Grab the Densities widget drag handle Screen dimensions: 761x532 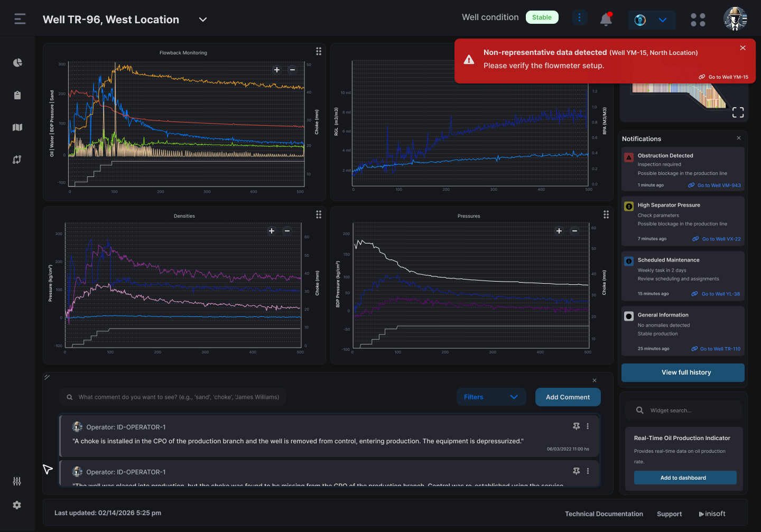[319, 214]
